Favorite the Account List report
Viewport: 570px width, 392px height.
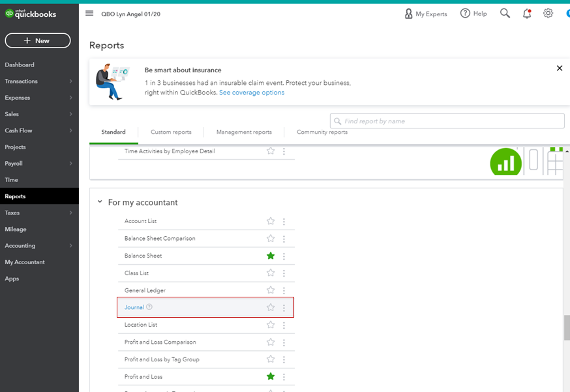click(x=271, y=220)
